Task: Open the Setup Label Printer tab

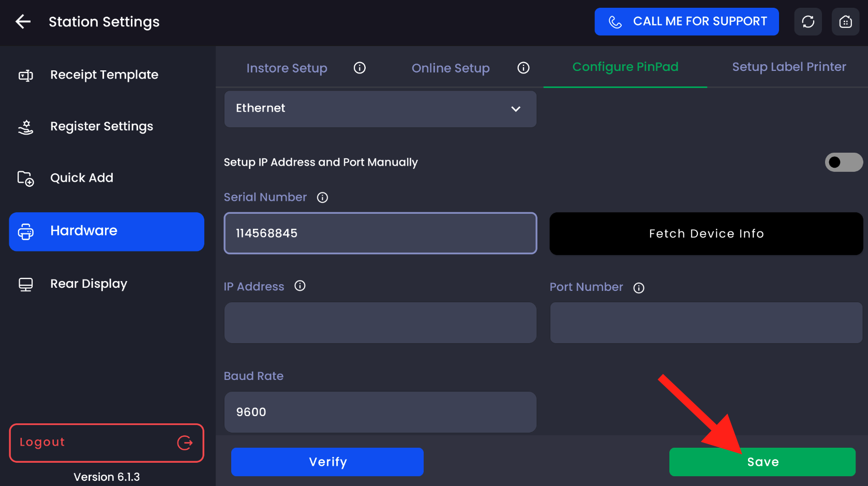Action: point(789,67)
